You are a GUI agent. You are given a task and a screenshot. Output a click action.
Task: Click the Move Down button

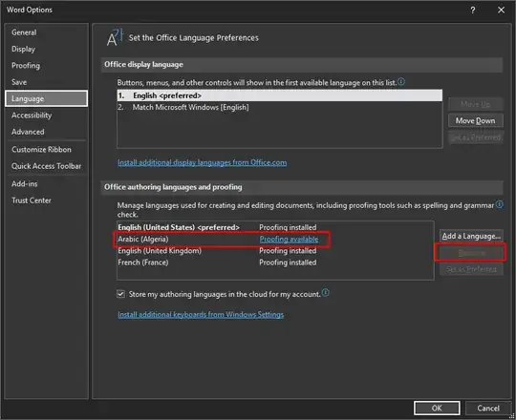476,120
